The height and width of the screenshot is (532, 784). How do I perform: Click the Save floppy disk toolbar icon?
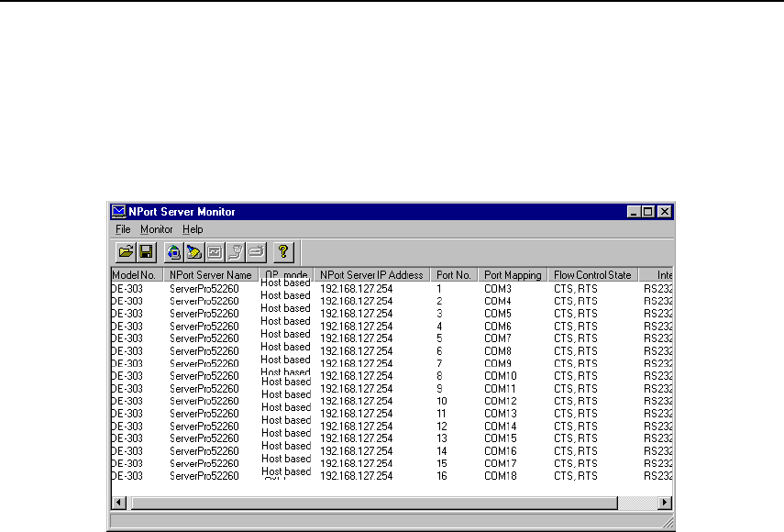[x=147, y=252]
